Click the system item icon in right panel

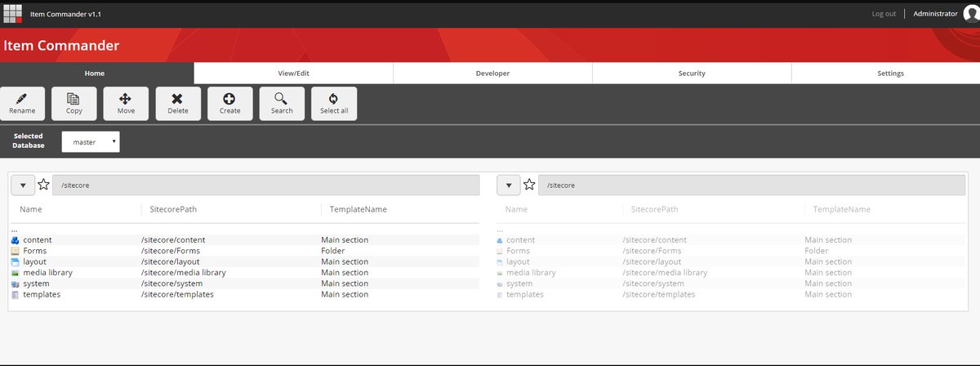500,283
